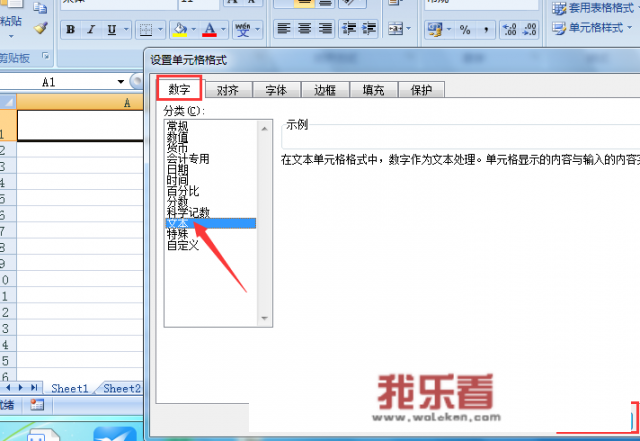Switch to the 对齐 tab

[228, 90]
